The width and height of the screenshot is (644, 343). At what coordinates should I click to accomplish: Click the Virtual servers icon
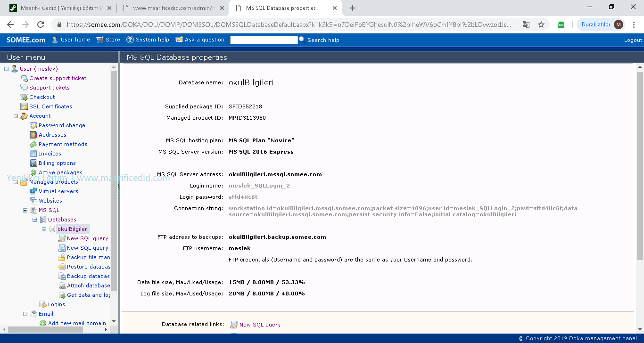[33, 191]
